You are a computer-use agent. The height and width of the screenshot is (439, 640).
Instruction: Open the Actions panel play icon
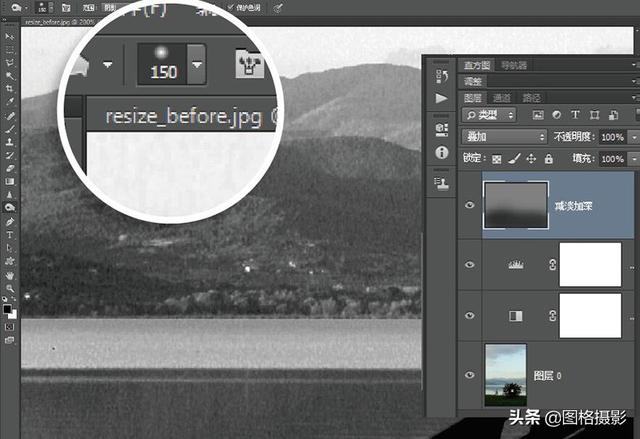tap(441, 98)
